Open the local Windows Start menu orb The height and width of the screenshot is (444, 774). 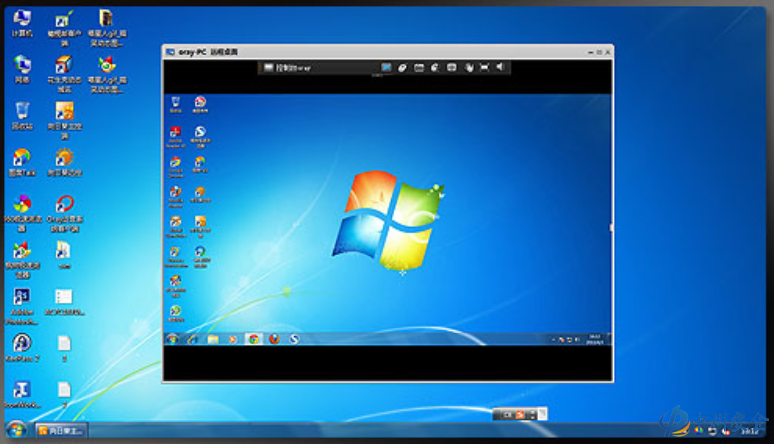16,429
